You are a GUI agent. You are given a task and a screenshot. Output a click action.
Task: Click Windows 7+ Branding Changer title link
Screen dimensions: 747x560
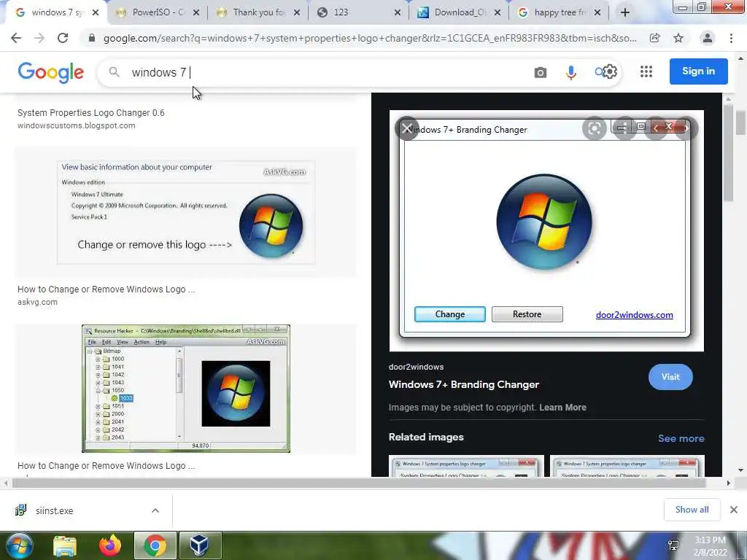coord(463,385)
